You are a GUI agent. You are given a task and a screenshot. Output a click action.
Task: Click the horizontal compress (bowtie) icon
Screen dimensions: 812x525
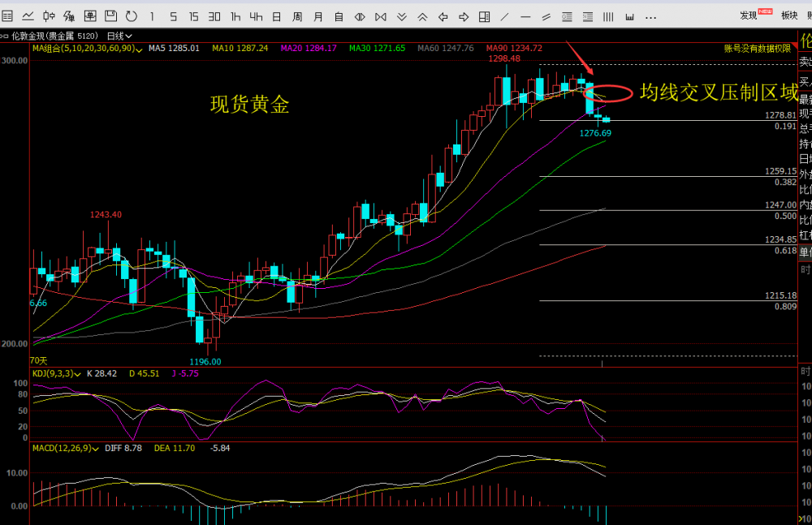[x=381, y=17]
